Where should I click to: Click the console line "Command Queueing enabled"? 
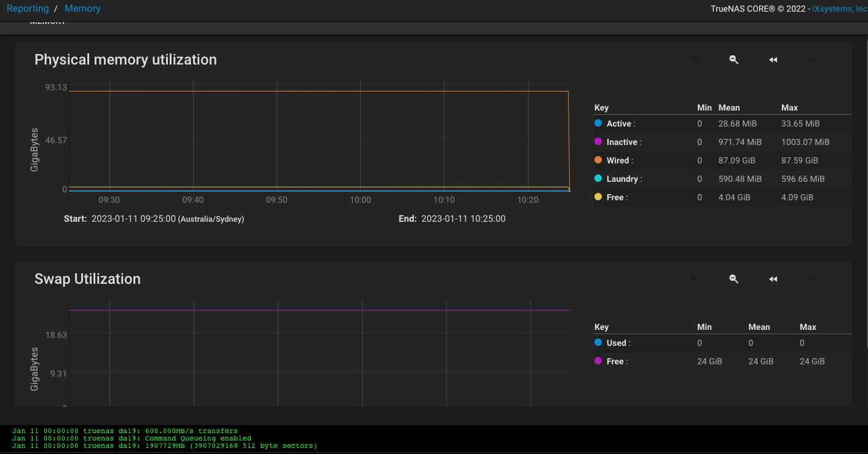point(132,439)
